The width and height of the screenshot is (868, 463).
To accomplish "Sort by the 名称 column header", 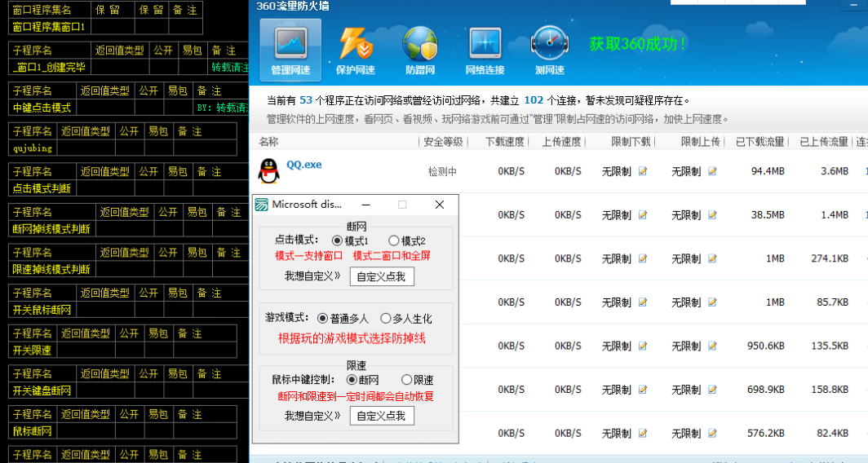I will point(268,142).
